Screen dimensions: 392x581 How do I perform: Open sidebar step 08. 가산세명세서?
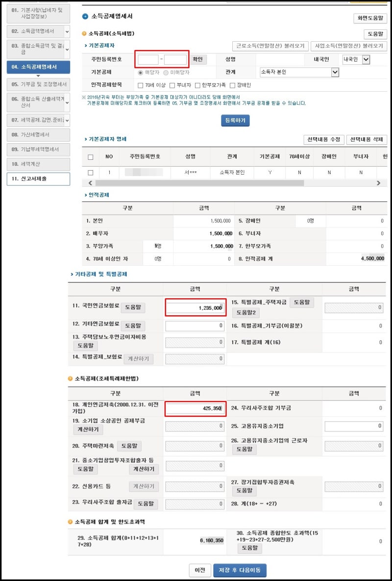point(38,134)
